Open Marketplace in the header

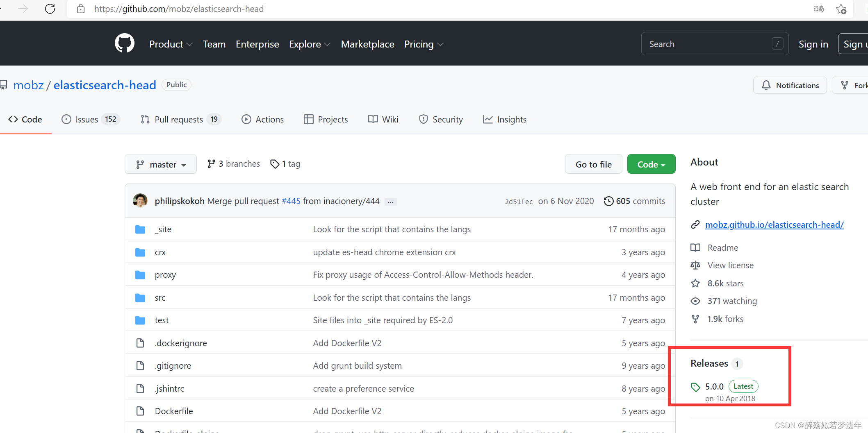[367, 44]
